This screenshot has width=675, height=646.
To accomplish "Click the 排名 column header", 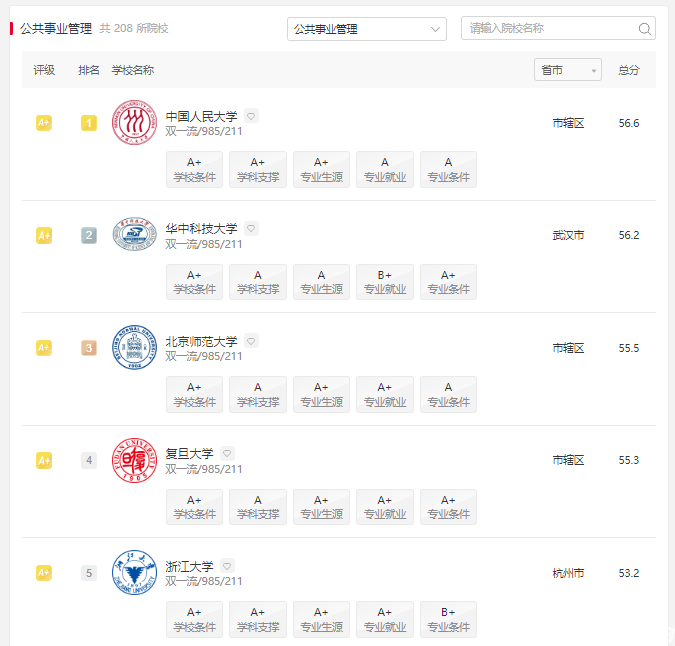I will pos(89,70).
